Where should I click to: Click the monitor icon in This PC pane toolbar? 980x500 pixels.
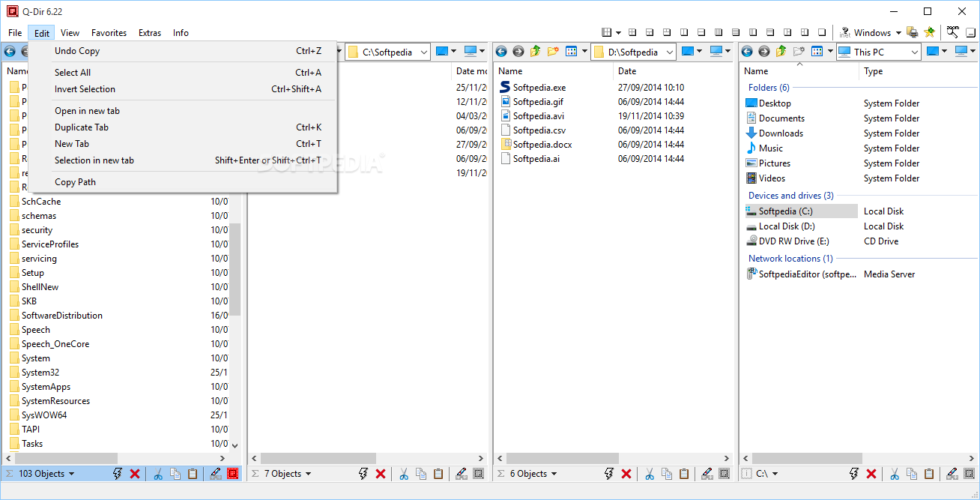[961, 51]
